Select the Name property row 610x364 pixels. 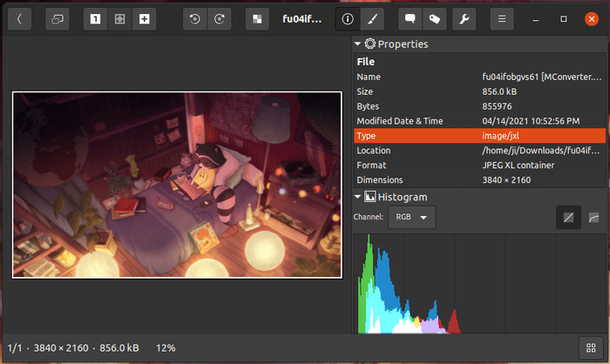click(x=479, y=77)
